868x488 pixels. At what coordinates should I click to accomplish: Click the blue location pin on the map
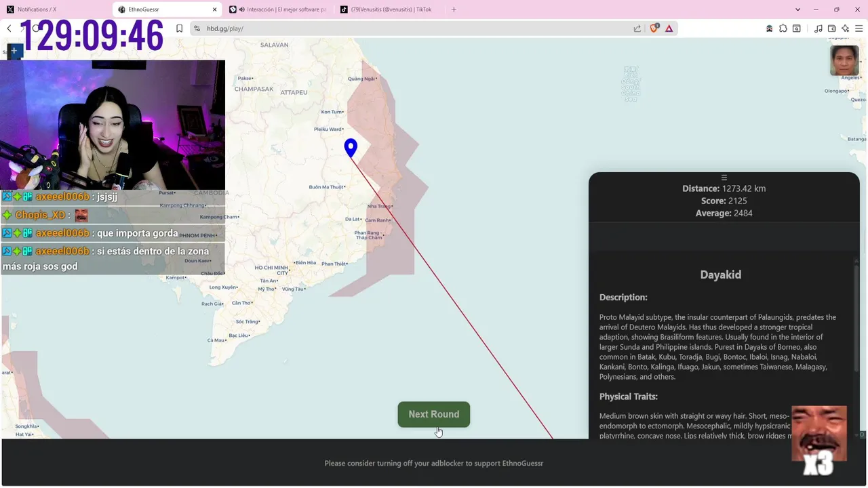(351, 148)
